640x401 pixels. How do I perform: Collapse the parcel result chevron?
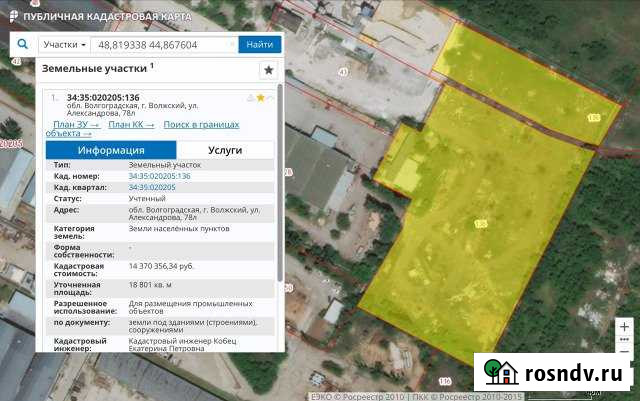[272, 97]
